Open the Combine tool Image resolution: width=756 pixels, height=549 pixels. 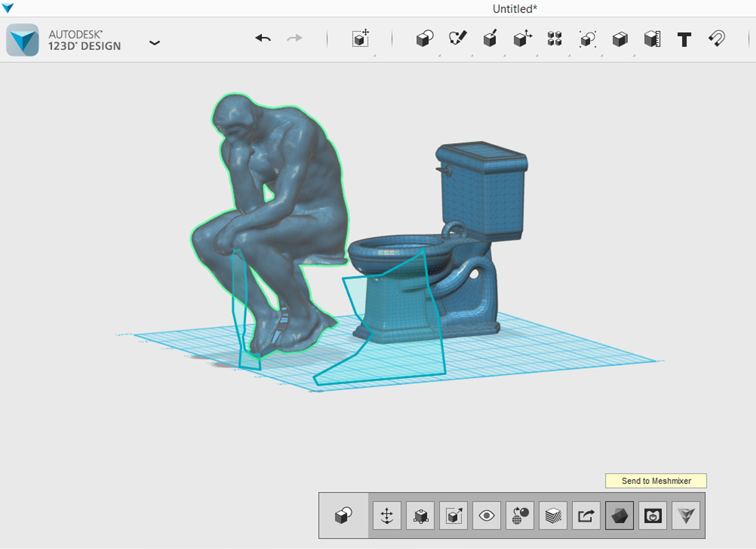(620, 39)
